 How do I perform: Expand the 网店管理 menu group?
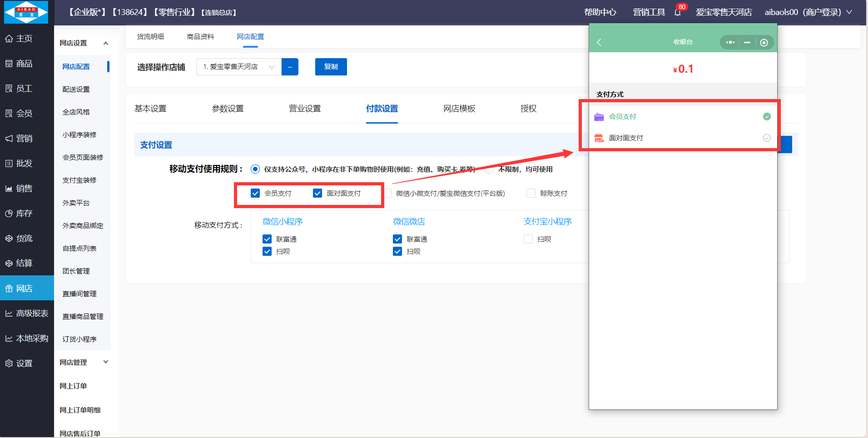(105, 363)
